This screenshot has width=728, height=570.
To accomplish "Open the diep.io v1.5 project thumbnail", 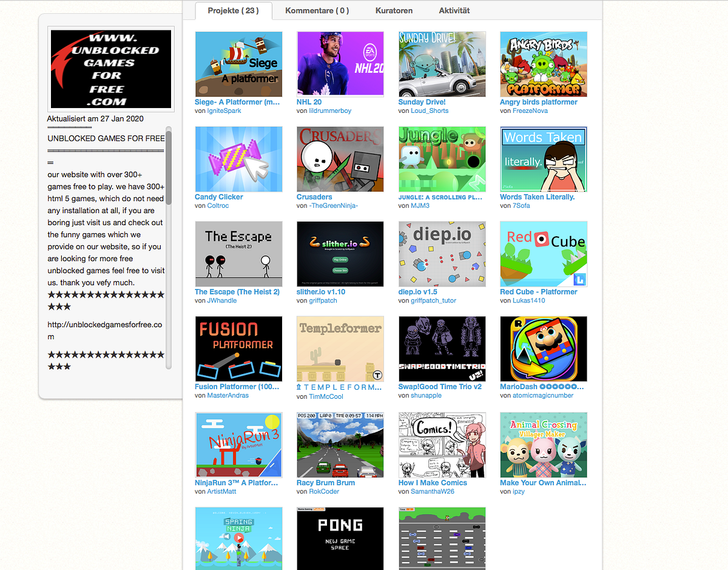I will click(x=442, y=254).
